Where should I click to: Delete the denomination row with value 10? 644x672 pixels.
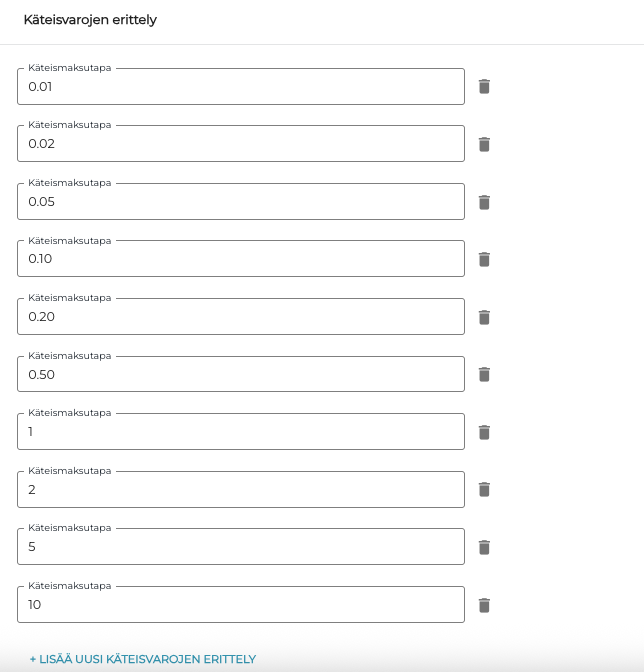(484, 605)
